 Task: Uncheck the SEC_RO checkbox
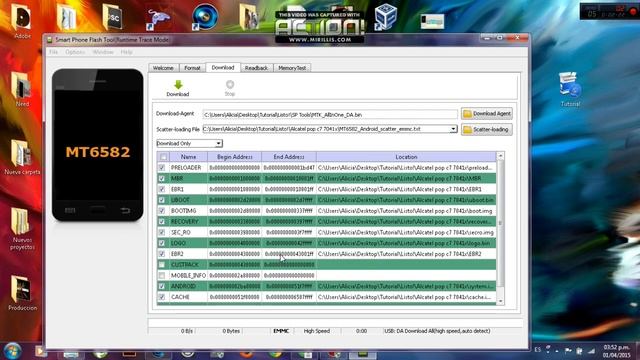click(162, 232)
